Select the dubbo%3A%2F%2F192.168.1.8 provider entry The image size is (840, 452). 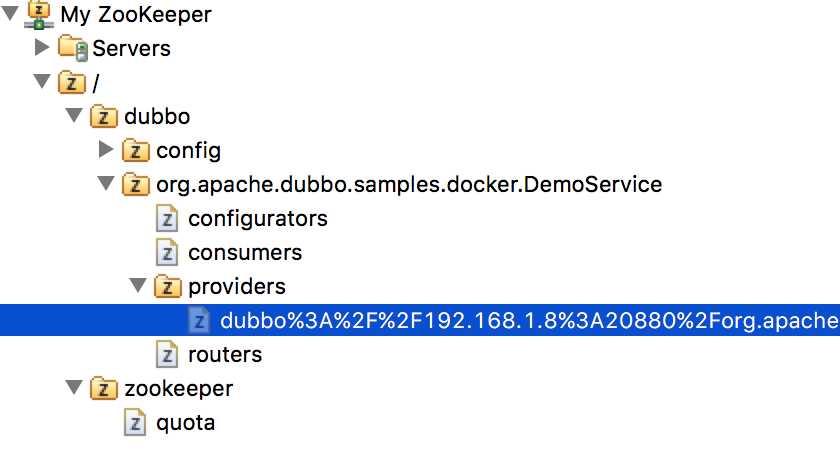pos(420,320)
